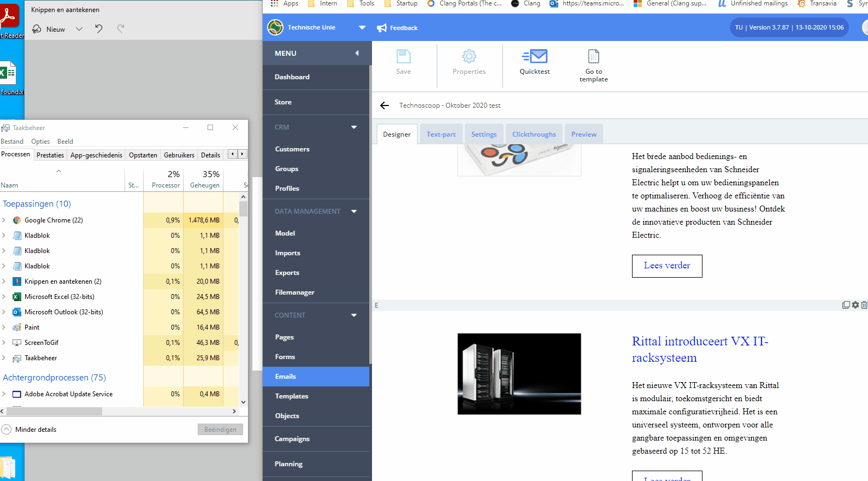868x481 pixels.
Task: Click Nieuw button in snipping tool
Action: (49, 29)
